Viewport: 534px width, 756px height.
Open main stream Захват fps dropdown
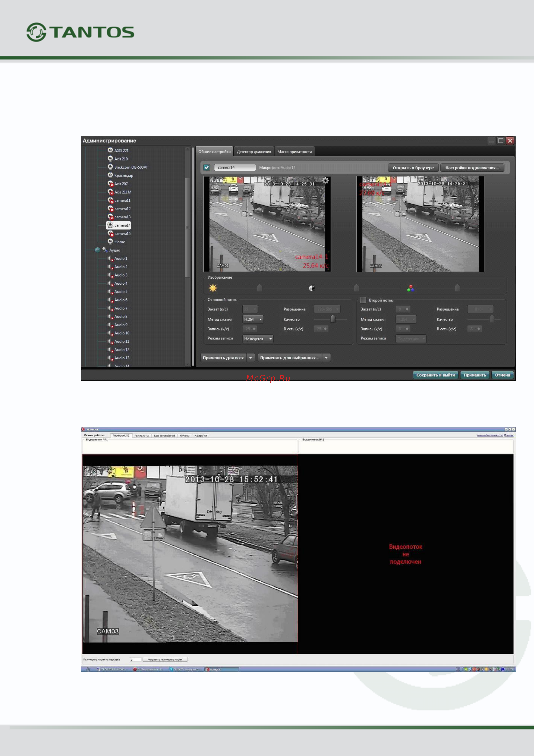(250, 309)
